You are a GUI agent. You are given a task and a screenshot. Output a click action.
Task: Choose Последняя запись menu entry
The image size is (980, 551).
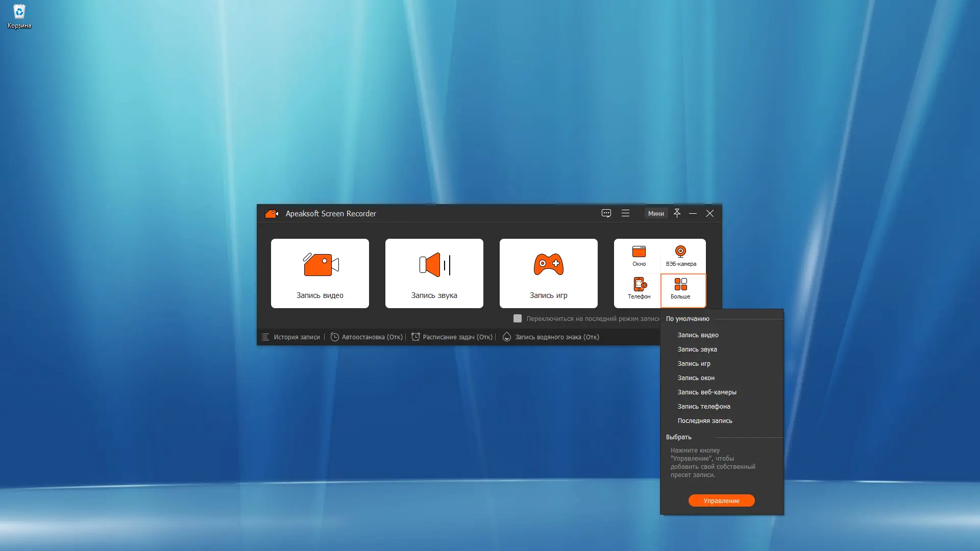coord(705,420)
